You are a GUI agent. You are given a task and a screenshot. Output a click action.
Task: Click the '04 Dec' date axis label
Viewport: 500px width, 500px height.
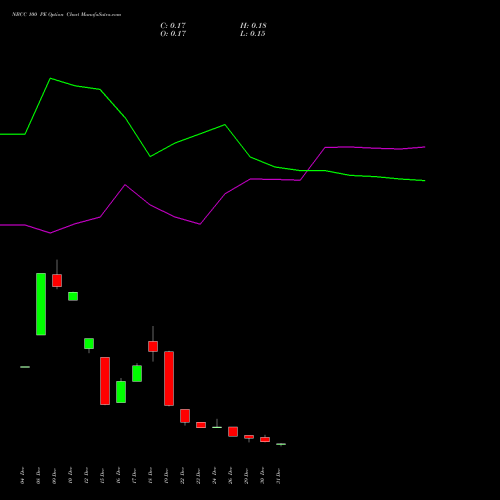pos(22,476)
